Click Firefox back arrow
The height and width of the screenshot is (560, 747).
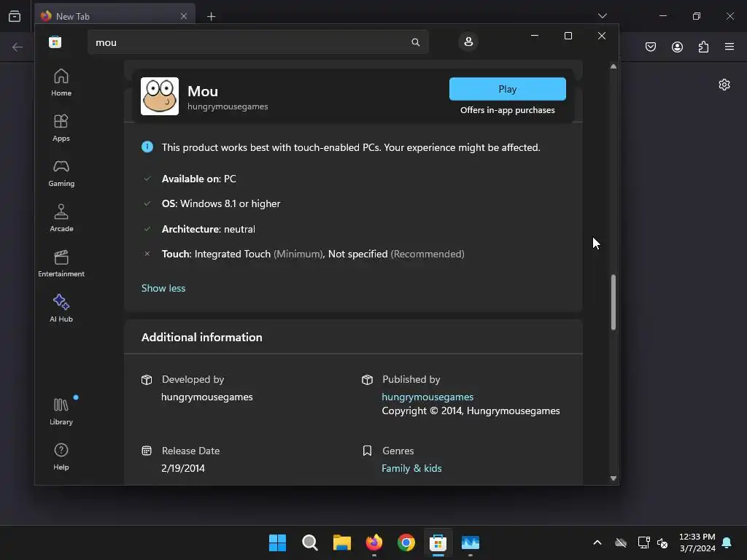18,47
